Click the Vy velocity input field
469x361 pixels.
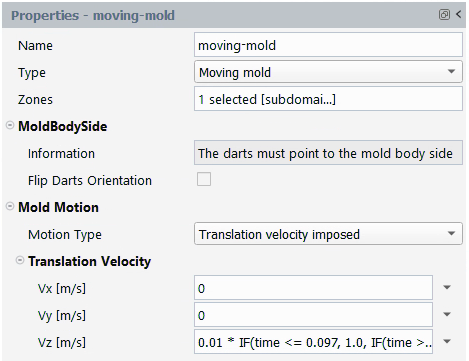pyautogui.click(x=313, y=315)
